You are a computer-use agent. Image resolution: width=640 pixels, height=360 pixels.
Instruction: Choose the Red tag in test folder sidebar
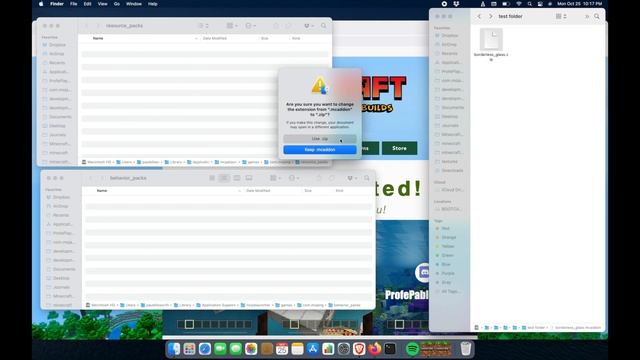click(445, 228)
